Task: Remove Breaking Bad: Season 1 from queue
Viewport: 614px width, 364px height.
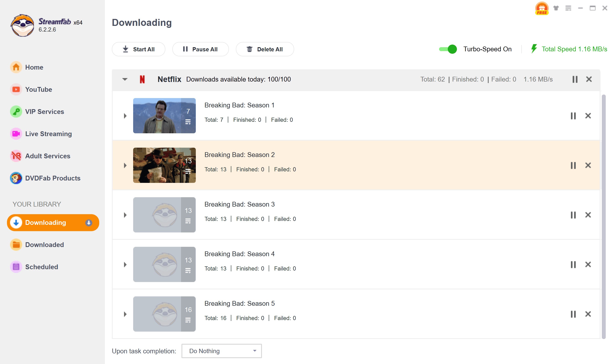Action: pos(588,116)
